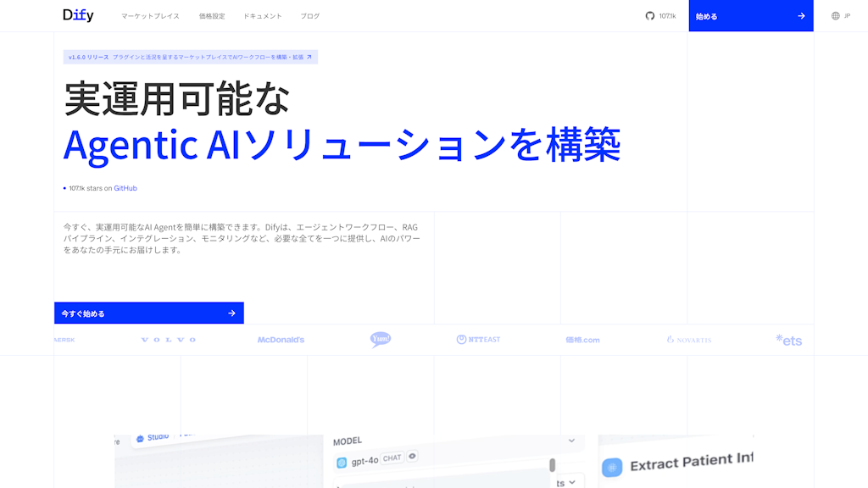Viewport: 868px width, 488px height.
Task: Open the v1.6.0 リリース announcement banner
Action: [x=191, y=57]
